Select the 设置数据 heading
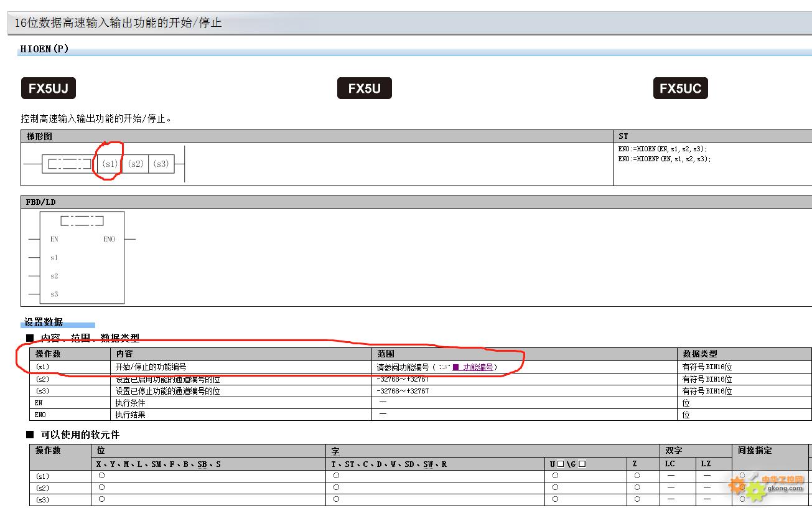Screen dimensions: 812x508 click(x=44, y=322)
